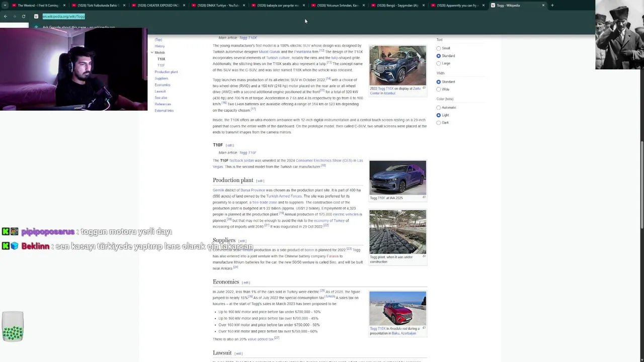Viewport: 644px width, 362px height.
Task: Open the Togg plant under construction photo
Action: [x=397, y=232]
